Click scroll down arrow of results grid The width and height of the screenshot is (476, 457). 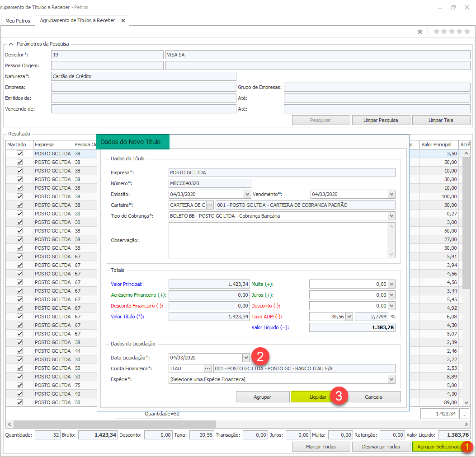coord(466,402)
